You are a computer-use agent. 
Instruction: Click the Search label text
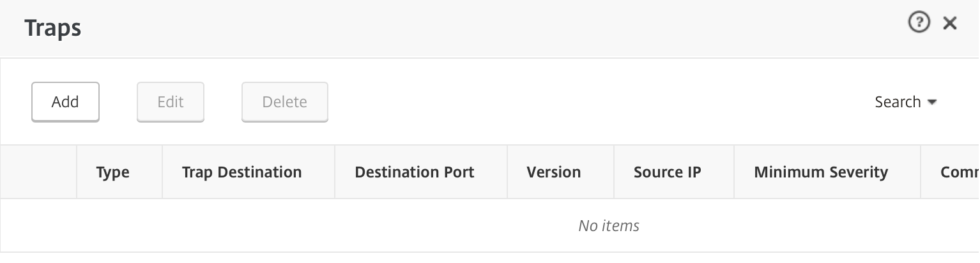pyautogui.click(x=898, y=102)
